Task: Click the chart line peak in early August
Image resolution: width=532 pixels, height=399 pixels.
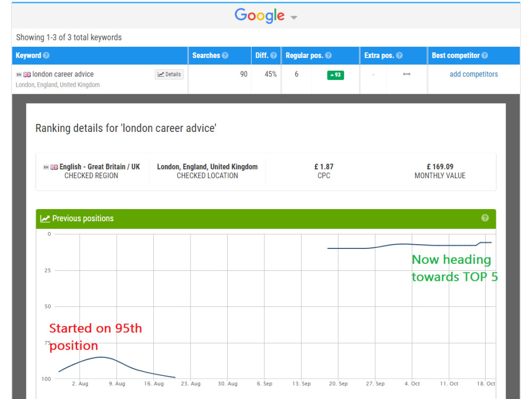Action: coord(101,357)
